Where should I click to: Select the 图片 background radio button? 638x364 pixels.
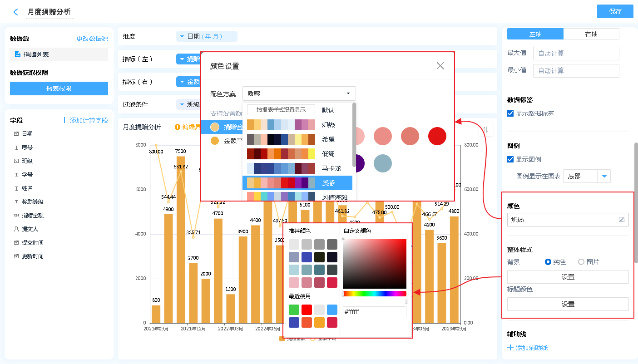581,262
